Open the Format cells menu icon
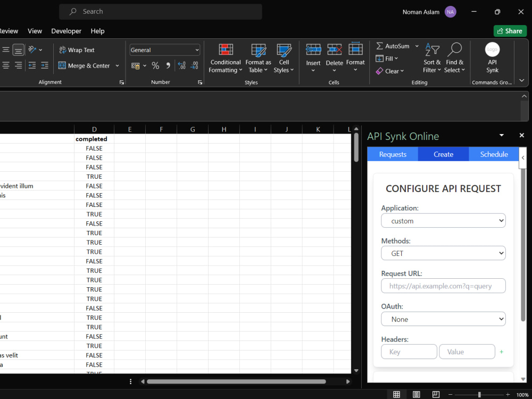This screenshot has height=399, width=532. pyautogui.click(x=355, y=48)
